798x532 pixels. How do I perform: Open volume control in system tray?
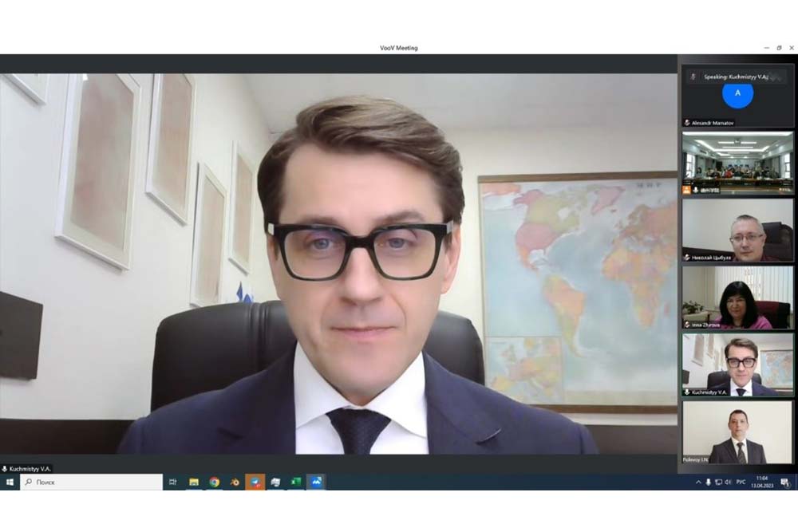[728, 483]
